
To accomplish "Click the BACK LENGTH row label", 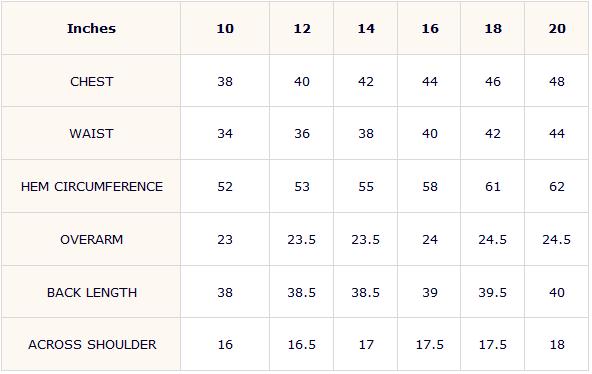I will (92, 292).
